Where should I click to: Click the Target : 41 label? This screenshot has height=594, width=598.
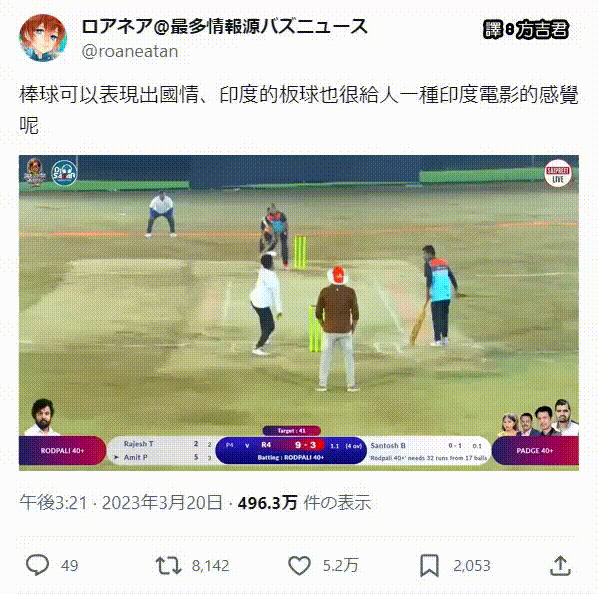pyautogui.click(x=291, y=431)
